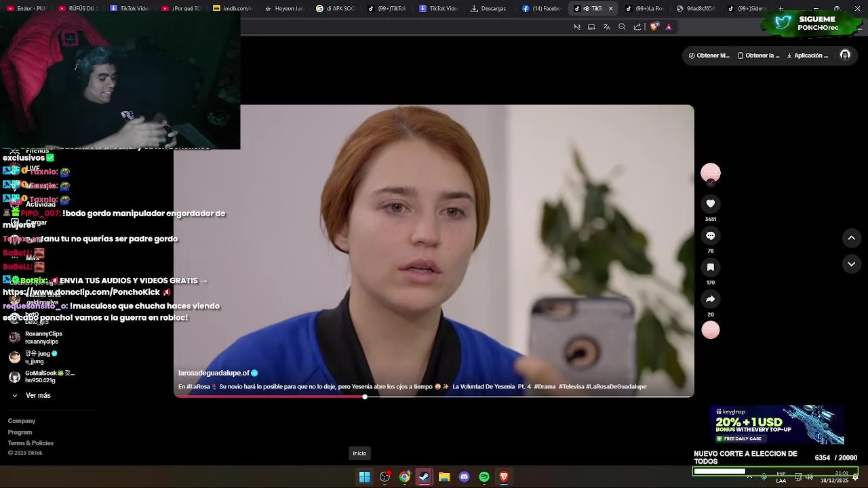The height and width of the screenshot is (488, 868).
Task: Click the Brave Rewards triangle icon
Action: (x=669, y=26)
